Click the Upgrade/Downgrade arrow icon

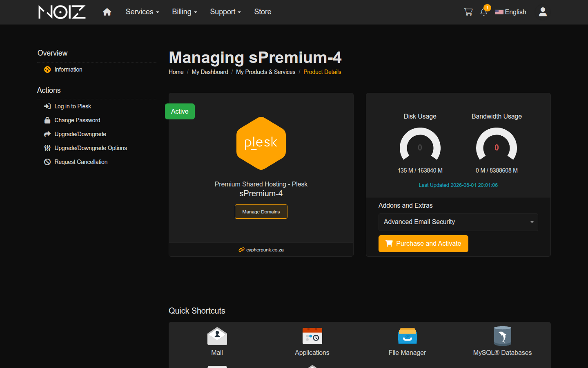(x=47, y=134)
